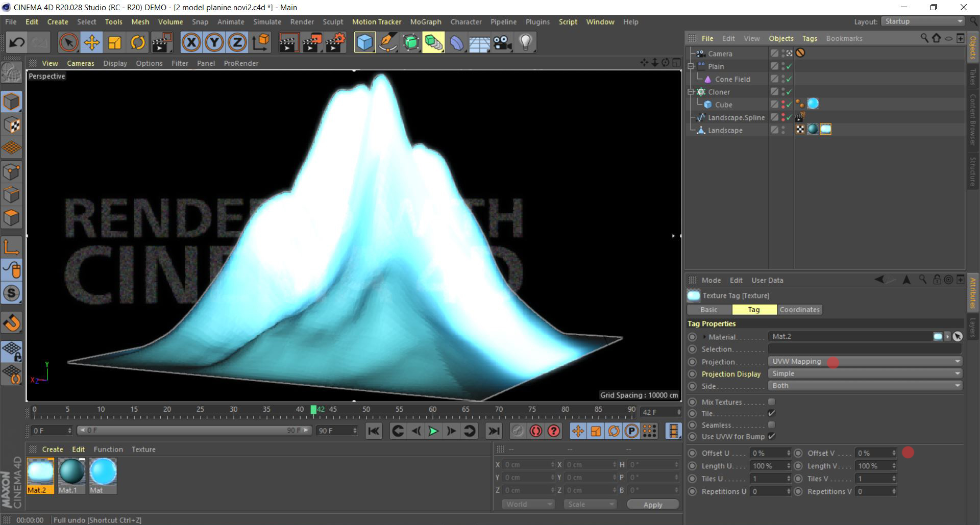
Task: Click the timeline frame 42 marker
Action: coord(313,410)
